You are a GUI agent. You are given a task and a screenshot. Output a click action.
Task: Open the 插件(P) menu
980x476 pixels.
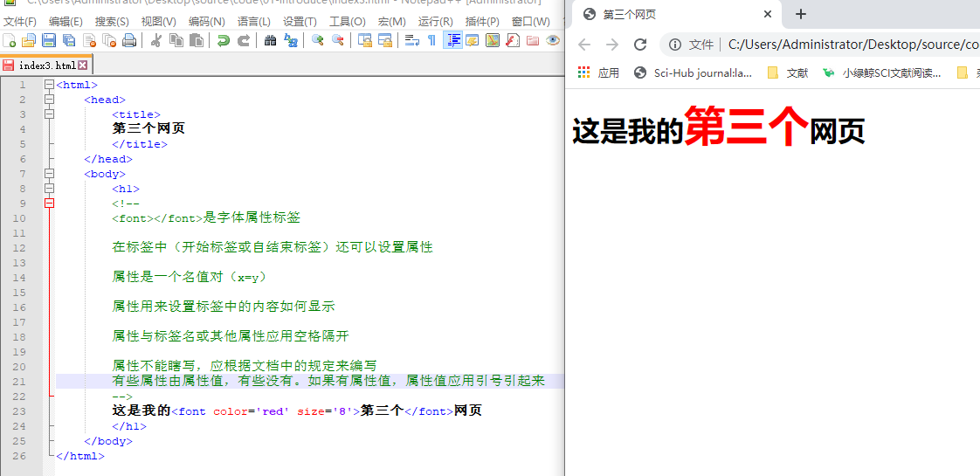coord(482,21)
